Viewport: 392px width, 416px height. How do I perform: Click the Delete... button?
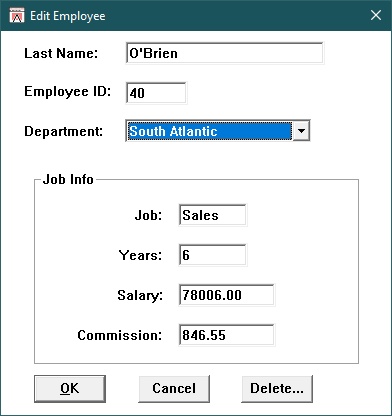(x=277, y=389)
